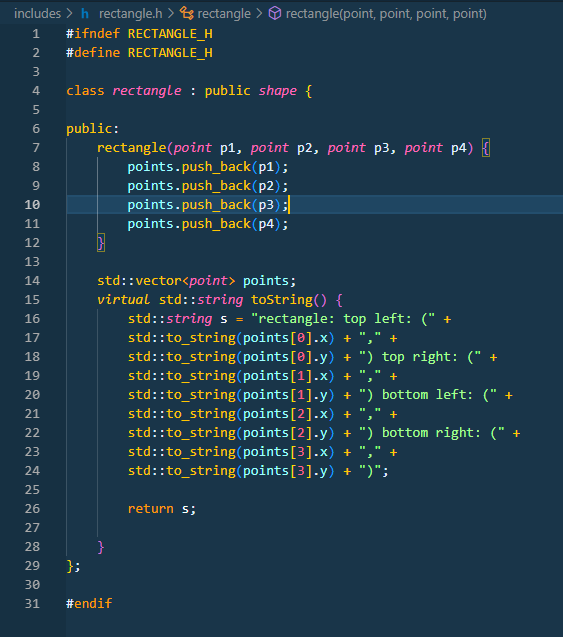
Task: Expand chevron after 'rectangle' class breadcrumb
Action: [x=259, y=14]
